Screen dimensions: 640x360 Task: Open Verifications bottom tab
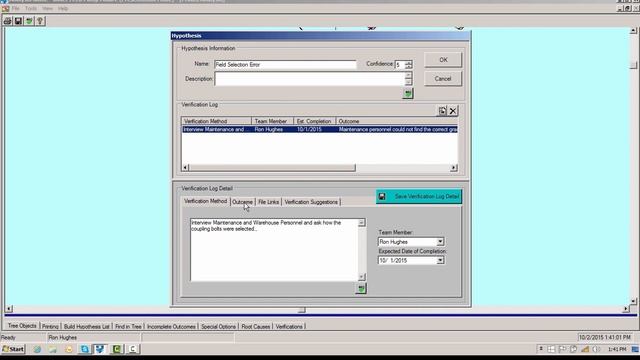[289, 327]
